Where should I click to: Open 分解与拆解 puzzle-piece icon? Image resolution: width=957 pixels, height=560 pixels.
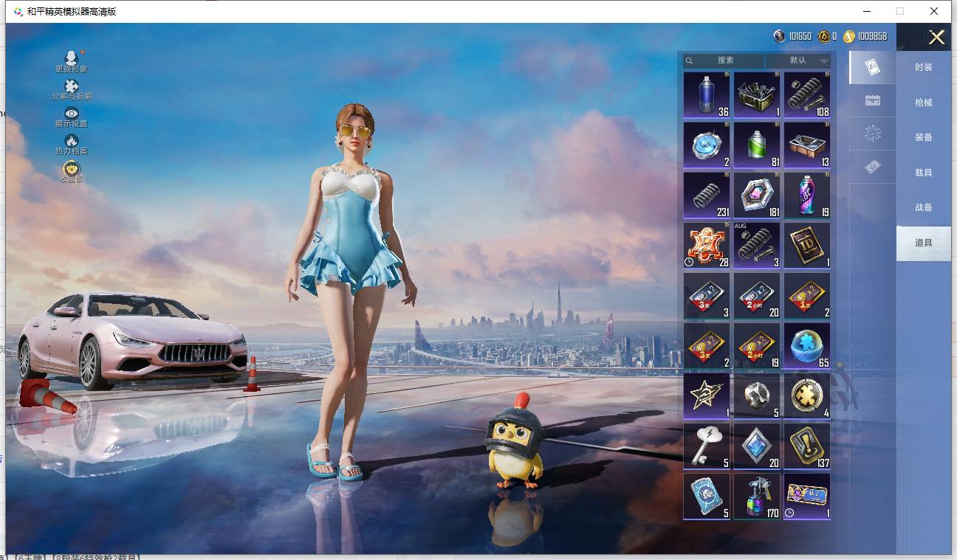pyautogui.click(x=72, y=86)
